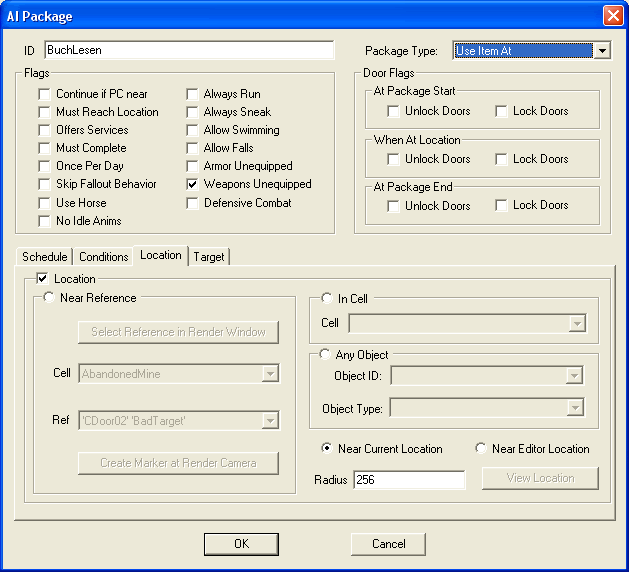Uncheck the Location checkbox
Screen dimensions: 629x572
42,279
